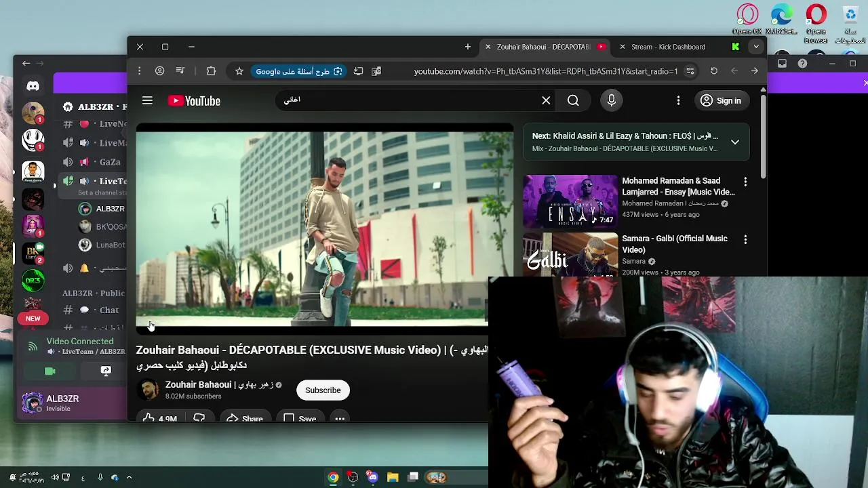
Task: Like the video with 4.9M likes
Action: pos(161,418)
